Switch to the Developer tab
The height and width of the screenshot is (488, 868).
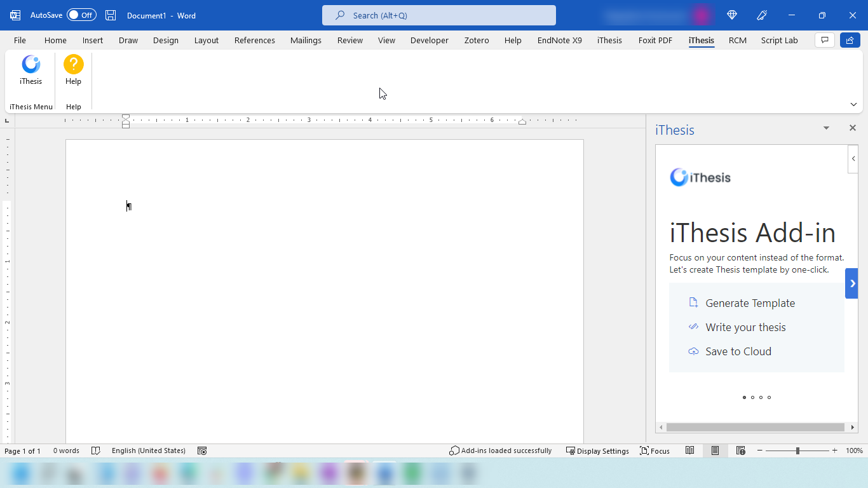coord(430,40)
